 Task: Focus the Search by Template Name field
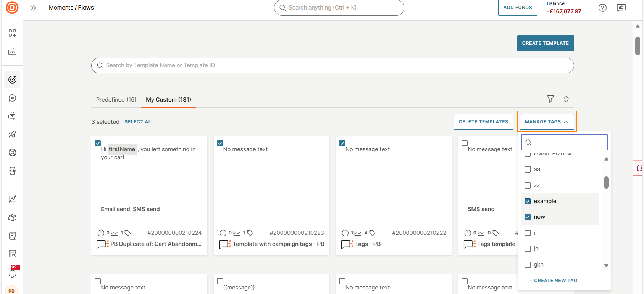coord(332,65)
